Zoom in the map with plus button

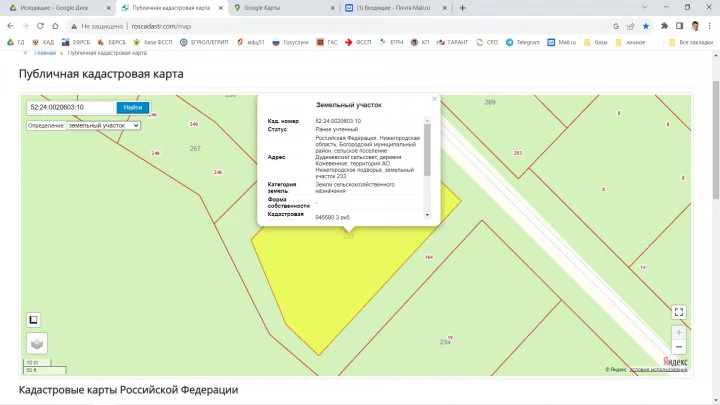click(x=679, y=332)
